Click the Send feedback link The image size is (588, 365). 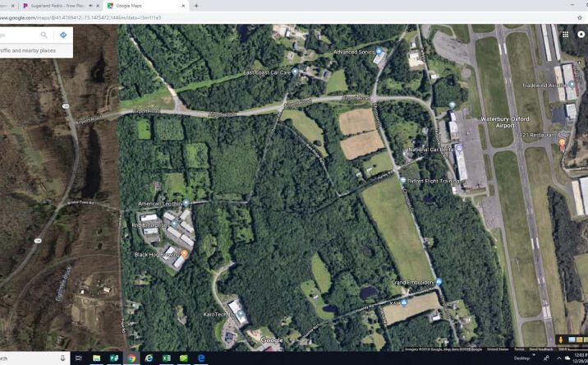tap(540, 349)
